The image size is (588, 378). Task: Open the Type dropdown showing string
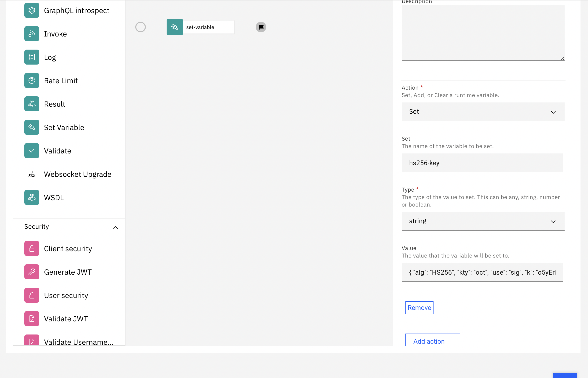pos(483,221)
